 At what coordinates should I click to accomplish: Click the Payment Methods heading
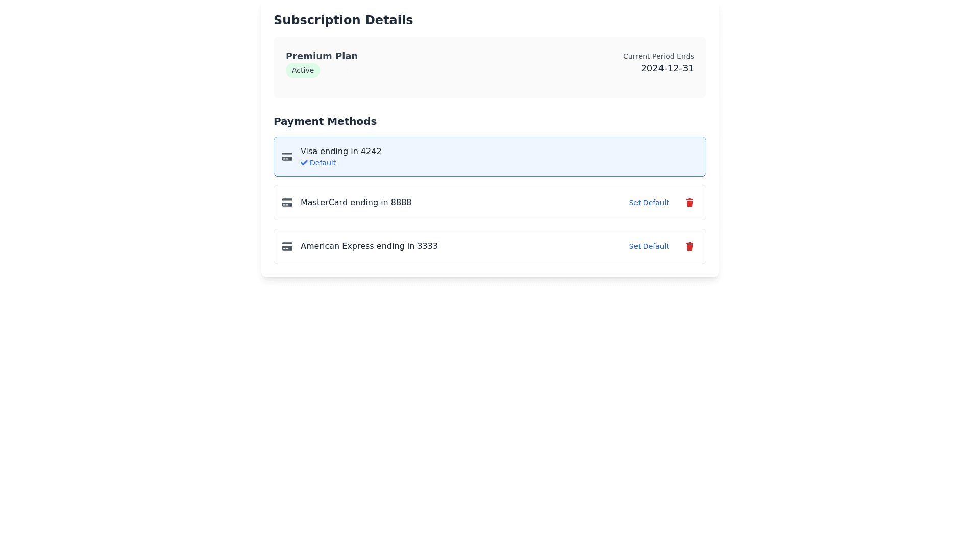click(325, 121)
